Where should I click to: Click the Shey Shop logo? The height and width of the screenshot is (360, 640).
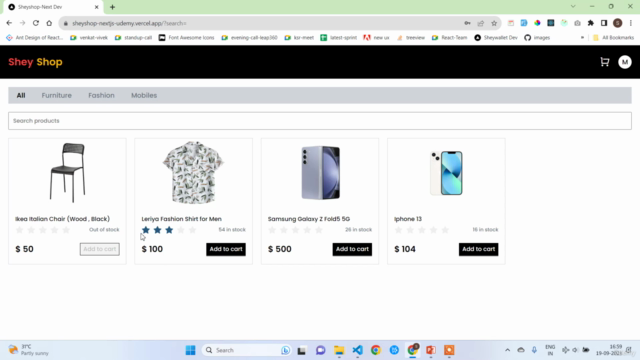[x=36, y=62]
